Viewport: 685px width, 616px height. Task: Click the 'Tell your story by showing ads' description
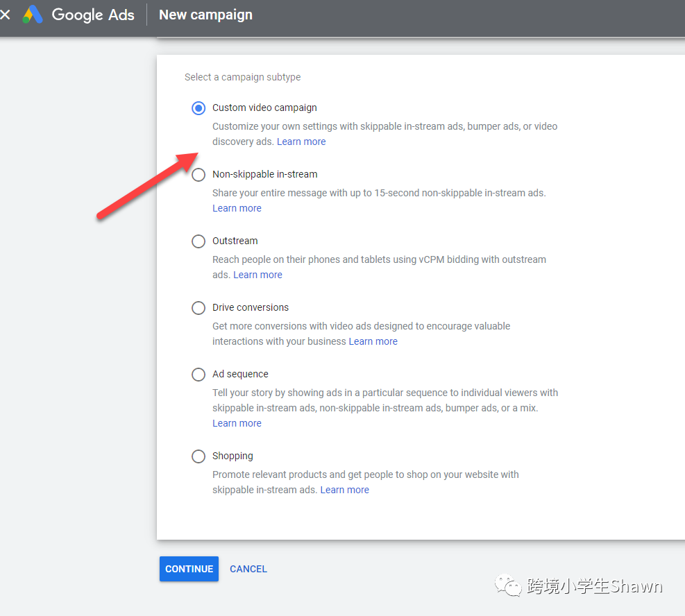click(x=385, y=400)
